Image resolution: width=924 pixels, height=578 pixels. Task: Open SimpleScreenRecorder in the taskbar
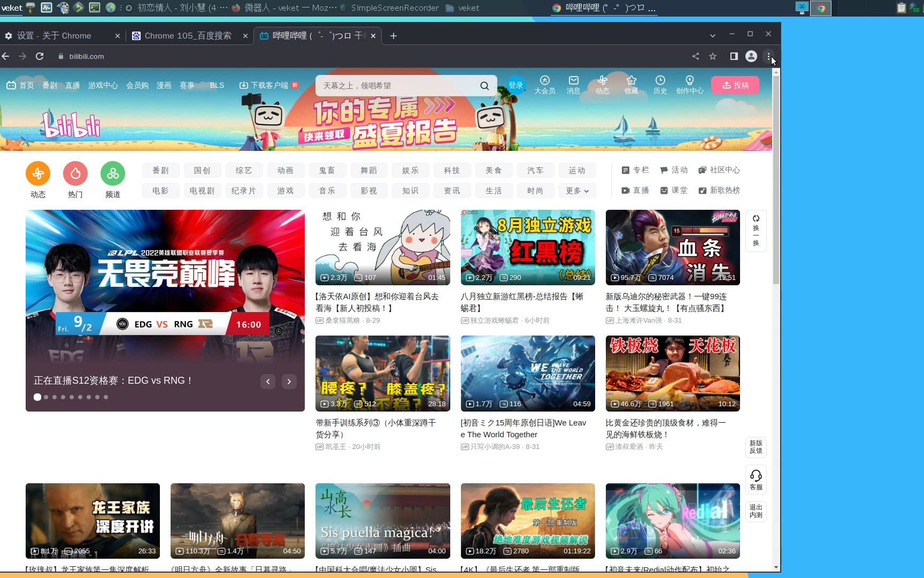390,8
